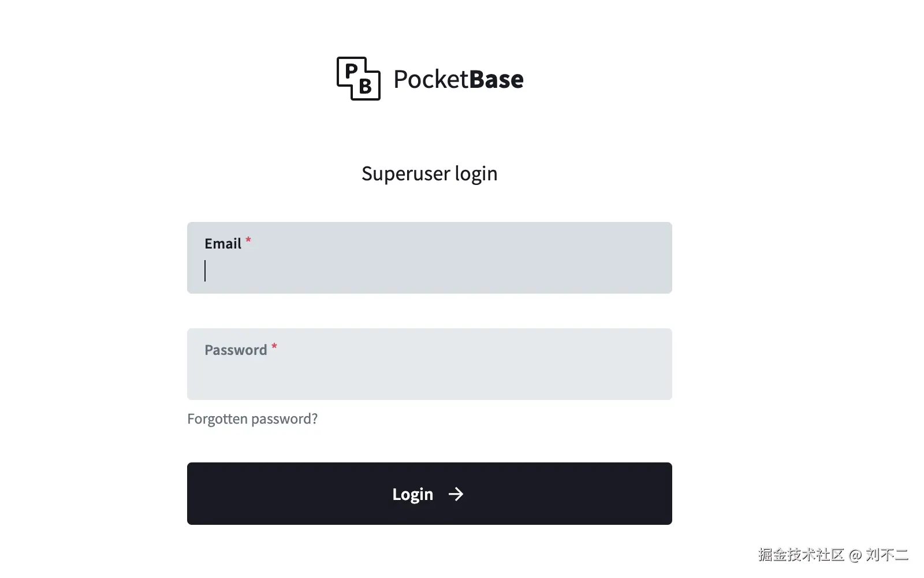
Task: Click the Password field label
Action: (x=236, y=350)
